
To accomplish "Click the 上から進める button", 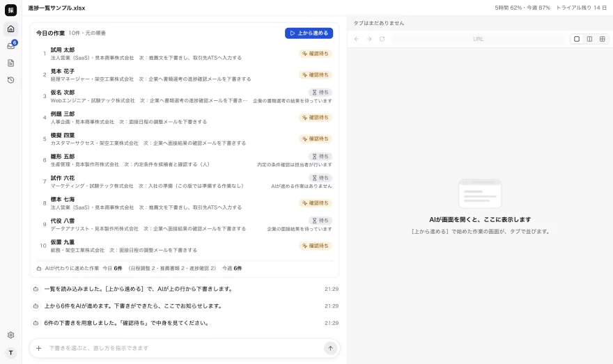I will (x=309, y=33).
